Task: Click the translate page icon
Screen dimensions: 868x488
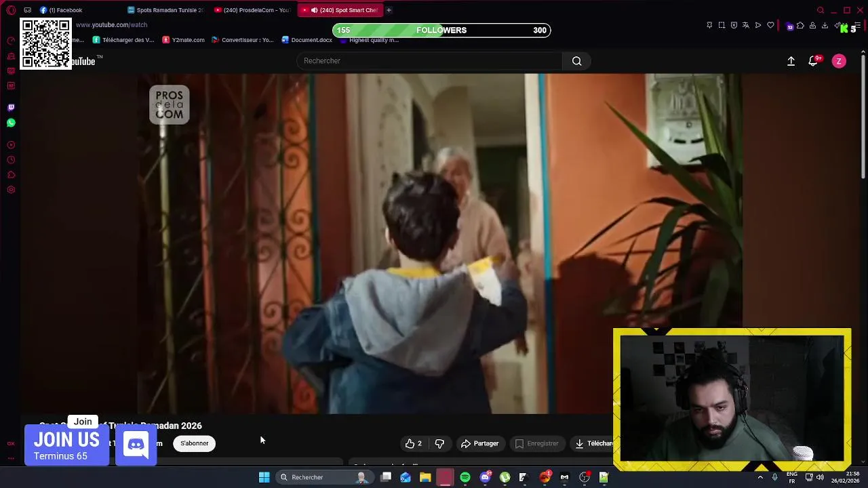Action: click(746, 25)
